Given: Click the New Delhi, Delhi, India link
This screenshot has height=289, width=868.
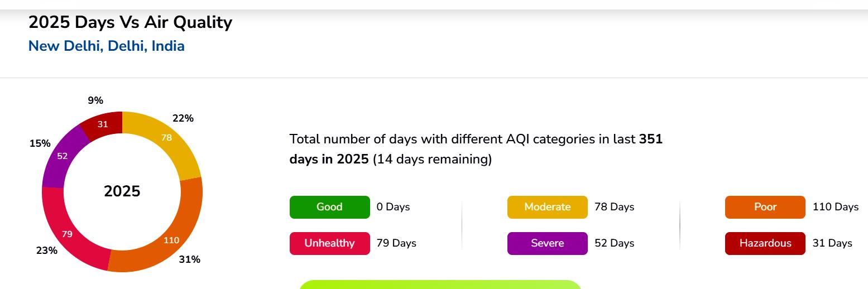Looking at the screenshot, I should click(x=106, y=46).
